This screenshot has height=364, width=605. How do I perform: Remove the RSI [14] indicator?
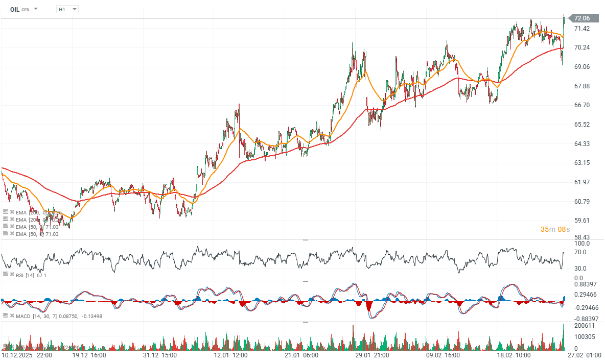coord(12,275)
